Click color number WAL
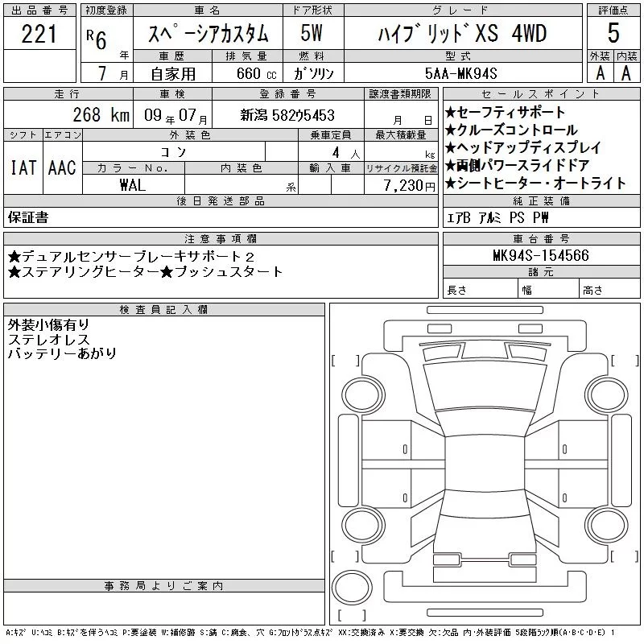The height and width of the screenshot is (644, 644). click(x=133, y=185)
